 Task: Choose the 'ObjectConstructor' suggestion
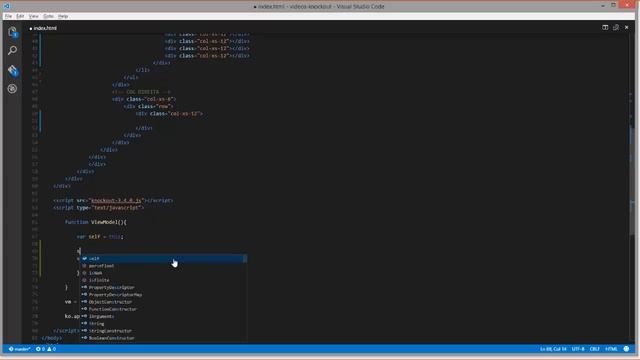pyautogui.click(x=163, y=302)
